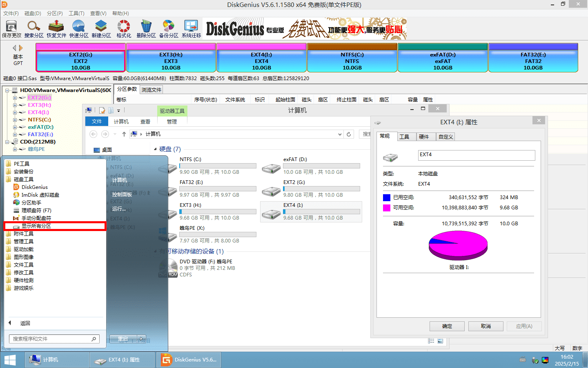Choose the 新建分区 new partition icon

[101, 29]
